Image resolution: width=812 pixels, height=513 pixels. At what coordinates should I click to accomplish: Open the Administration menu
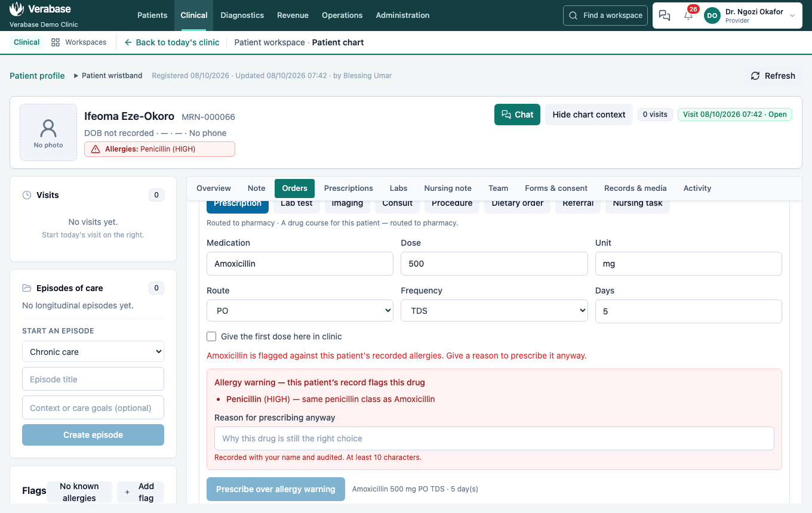402,16
